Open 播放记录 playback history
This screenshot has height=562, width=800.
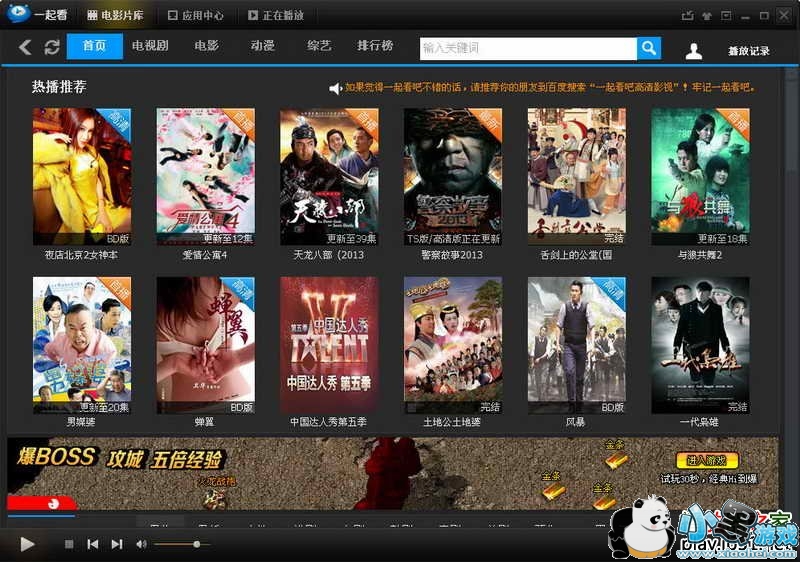(748, 51)
